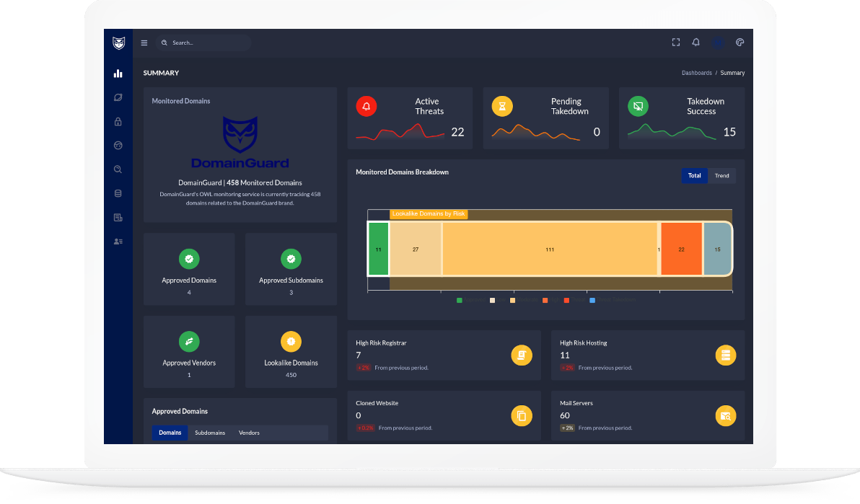Click the Pending Takedown hourglass icon

502,107
